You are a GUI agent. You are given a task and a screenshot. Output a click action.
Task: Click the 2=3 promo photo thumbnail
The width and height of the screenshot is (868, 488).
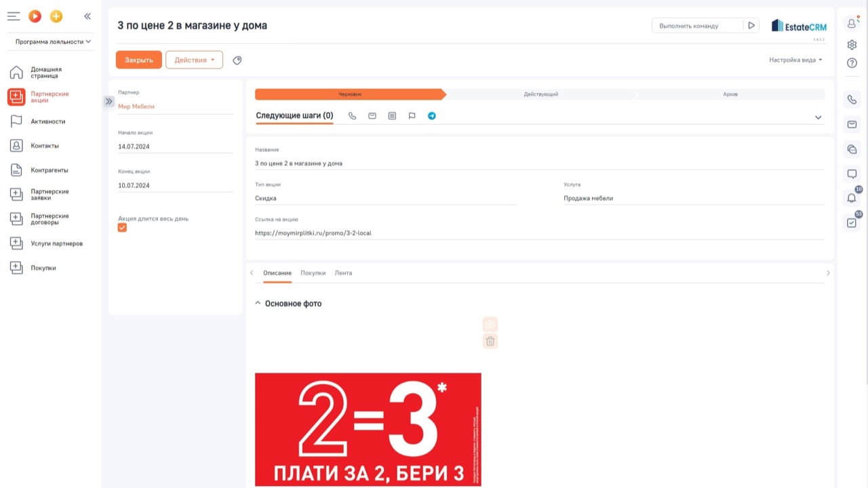tap(368, 430)
